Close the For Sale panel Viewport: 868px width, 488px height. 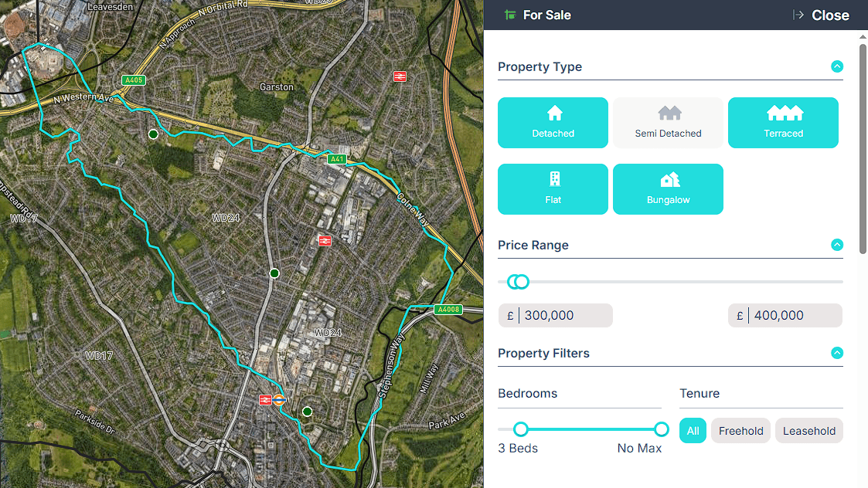[x=822, y=15]
